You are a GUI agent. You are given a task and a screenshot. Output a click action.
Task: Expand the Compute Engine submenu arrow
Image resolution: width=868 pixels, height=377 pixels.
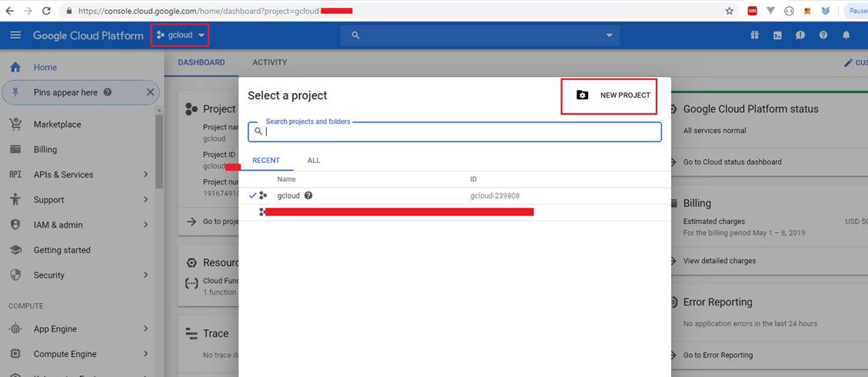(145, 353)
